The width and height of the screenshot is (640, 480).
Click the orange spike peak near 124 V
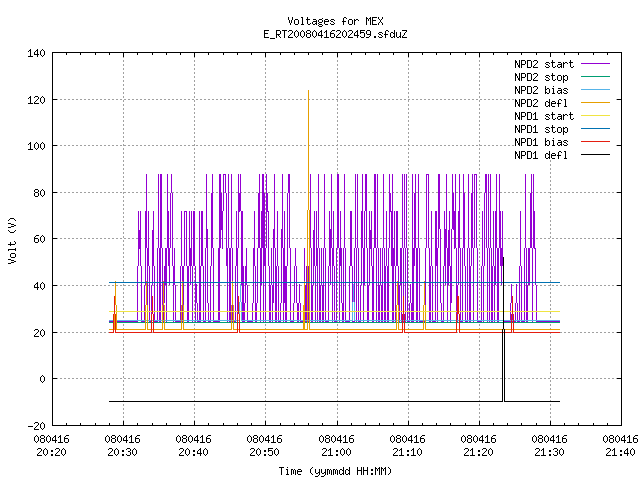tap(309, 91)
